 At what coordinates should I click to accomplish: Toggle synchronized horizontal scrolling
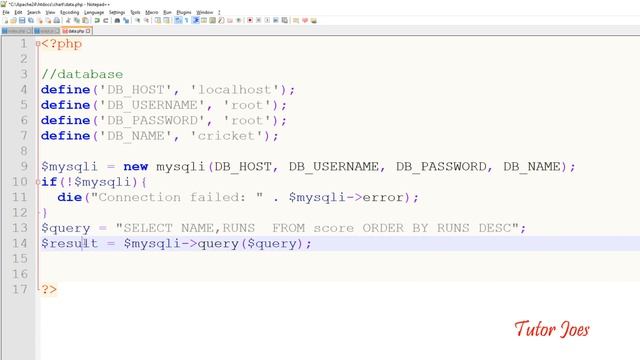click(167, 20)
